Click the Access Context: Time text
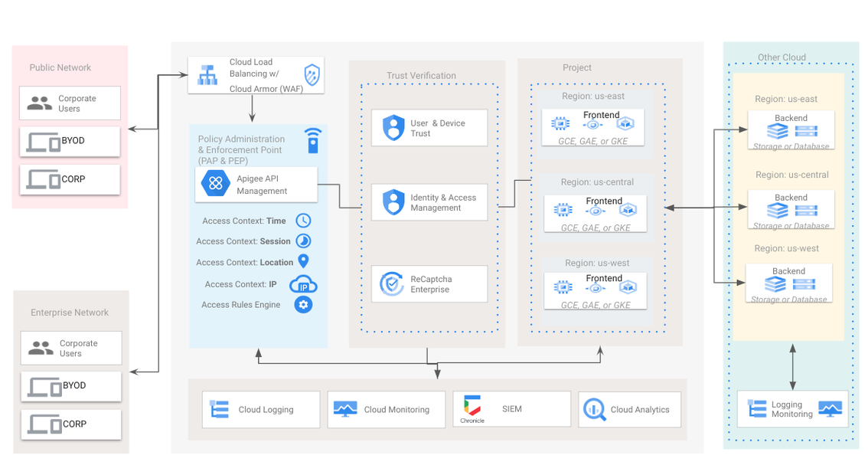 [x=244, y=221]
